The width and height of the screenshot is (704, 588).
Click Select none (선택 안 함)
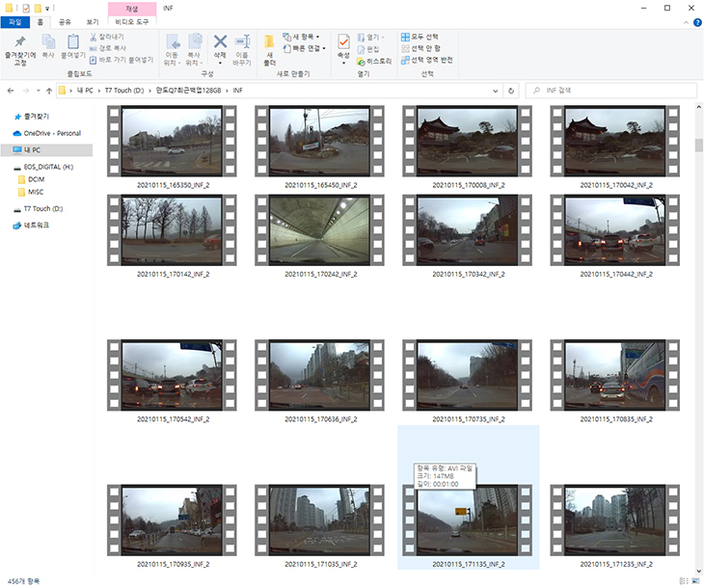(420, 48)
